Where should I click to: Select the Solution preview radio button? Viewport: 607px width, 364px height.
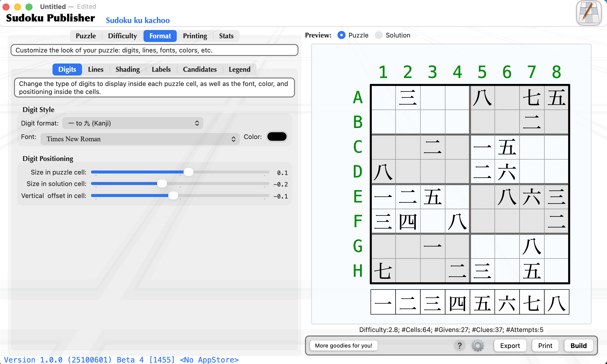coord(379,35)
